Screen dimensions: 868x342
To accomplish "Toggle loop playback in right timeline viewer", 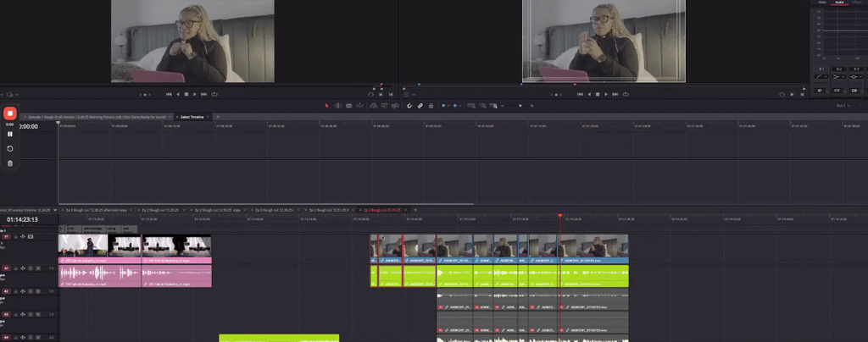I will 626,95.
